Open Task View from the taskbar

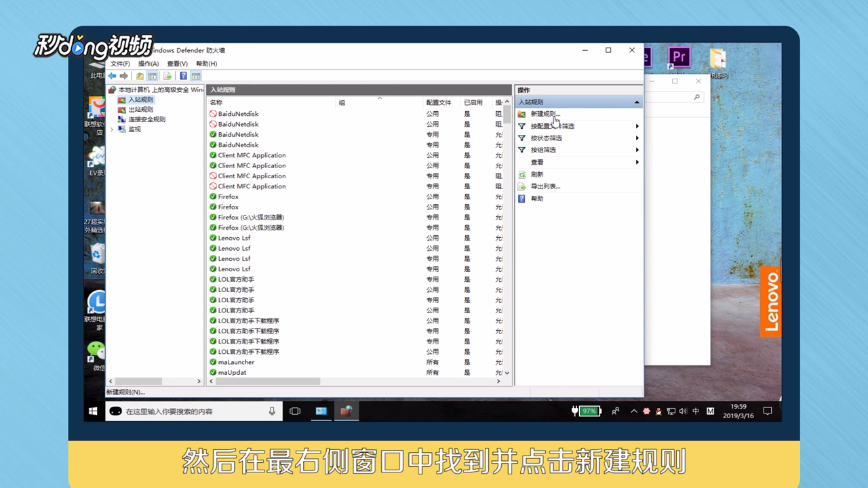pos(295,411)
